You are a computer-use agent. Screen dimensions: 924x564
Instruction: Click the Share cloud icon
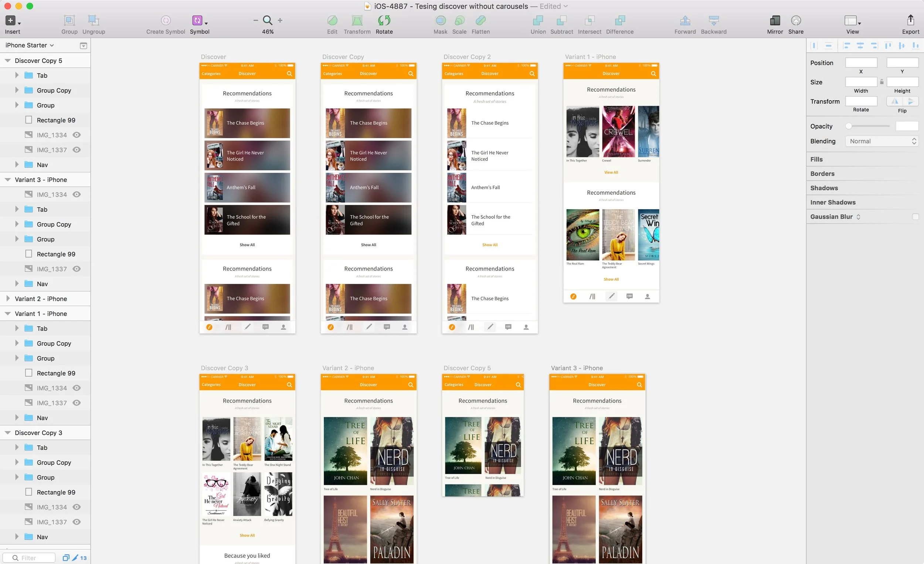pyautogui.click(x=795, y=21)
